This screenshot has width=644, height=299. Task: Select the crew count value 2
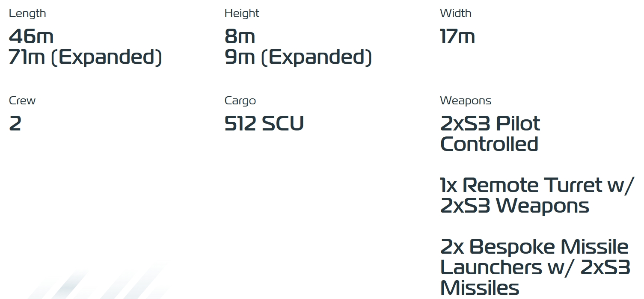click(15, 124)
